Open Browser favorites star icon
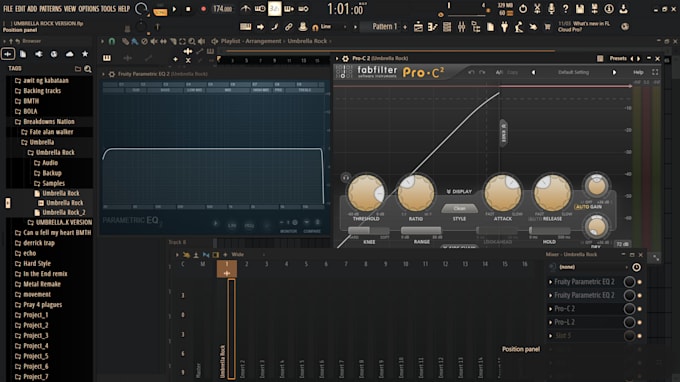680x382 pixels. point(85,54)
